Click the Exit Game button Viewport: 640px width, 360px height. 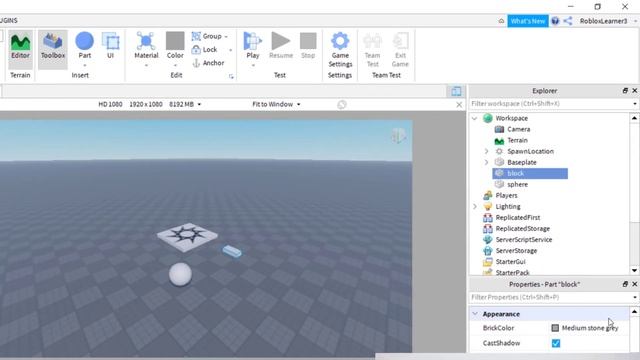[x=400, y=49]
